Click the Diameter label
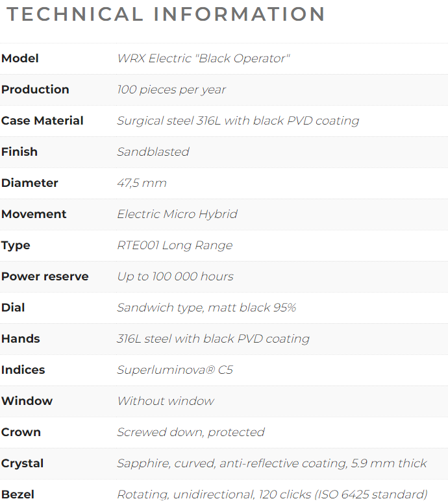Image resolution: width=448 pixels, height=501 pixels. 30,183
